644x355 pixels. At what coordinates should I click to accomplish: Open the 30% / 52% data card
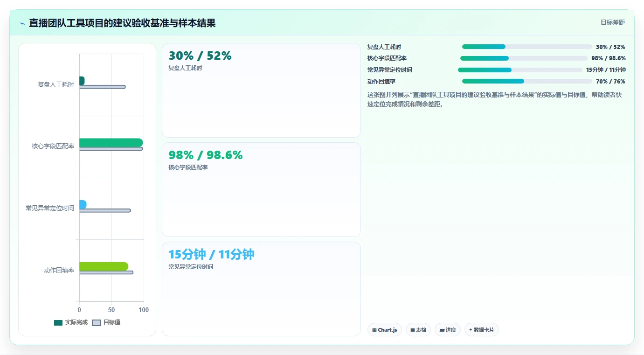click(261, 90)
